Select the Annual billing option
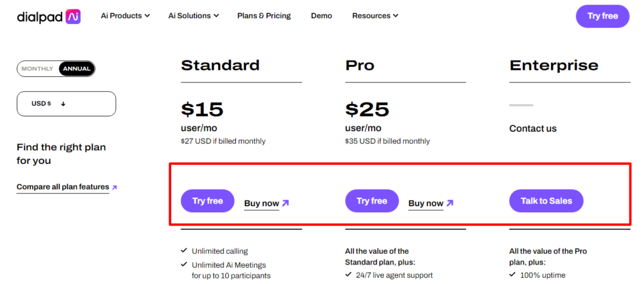644x284 pixels. 77,69
